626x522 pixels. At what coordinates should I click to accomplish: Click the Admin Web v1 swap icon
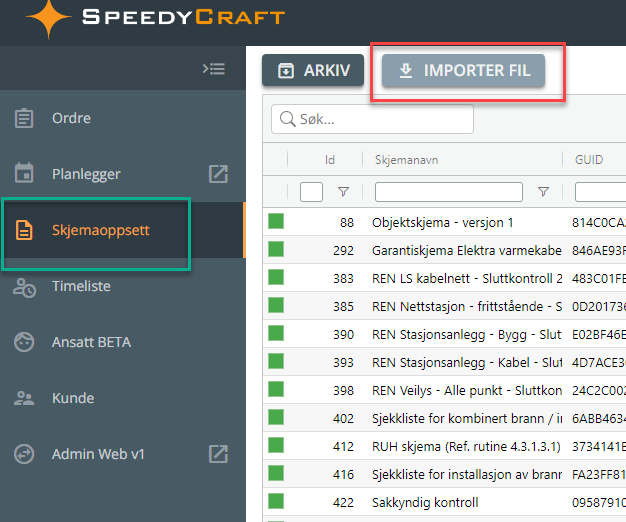24,454
